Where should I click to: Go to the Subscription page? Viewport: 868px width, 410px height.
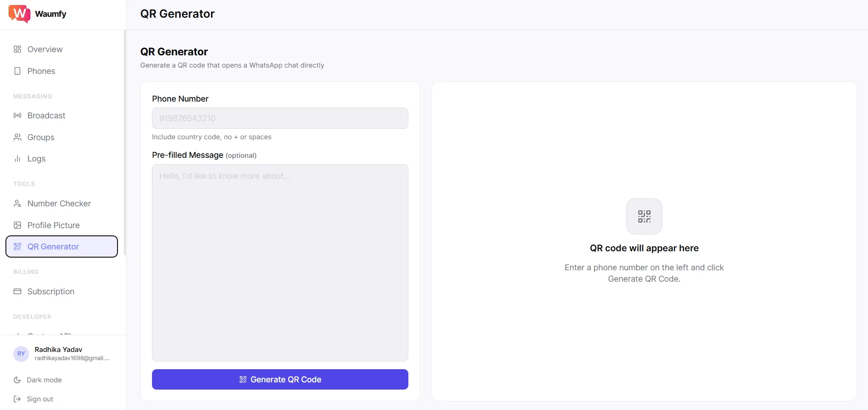[x=51, y=292]
